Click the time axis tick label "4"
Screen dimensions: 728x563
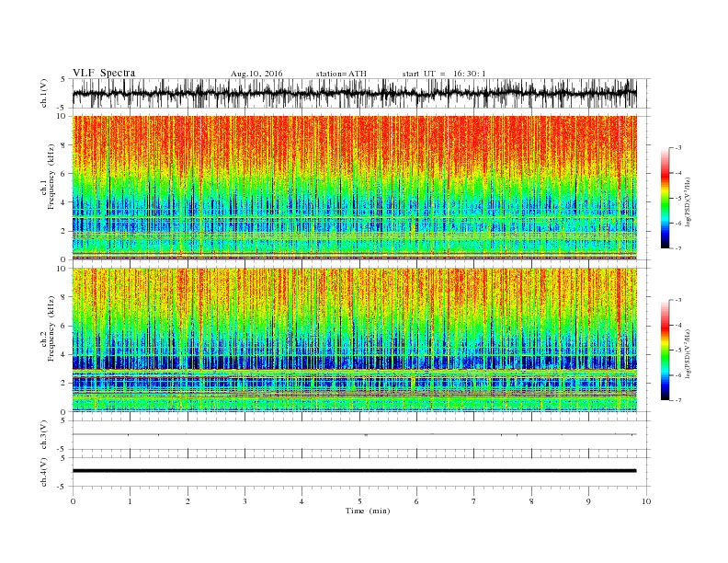(x=301, y=501)
